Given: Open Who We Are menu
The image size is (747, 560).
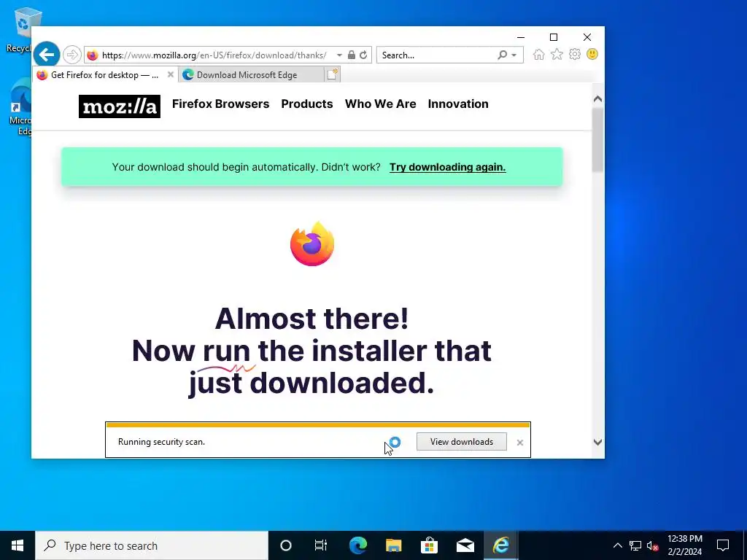Looking at the screenshot, I should coord(380,104).
